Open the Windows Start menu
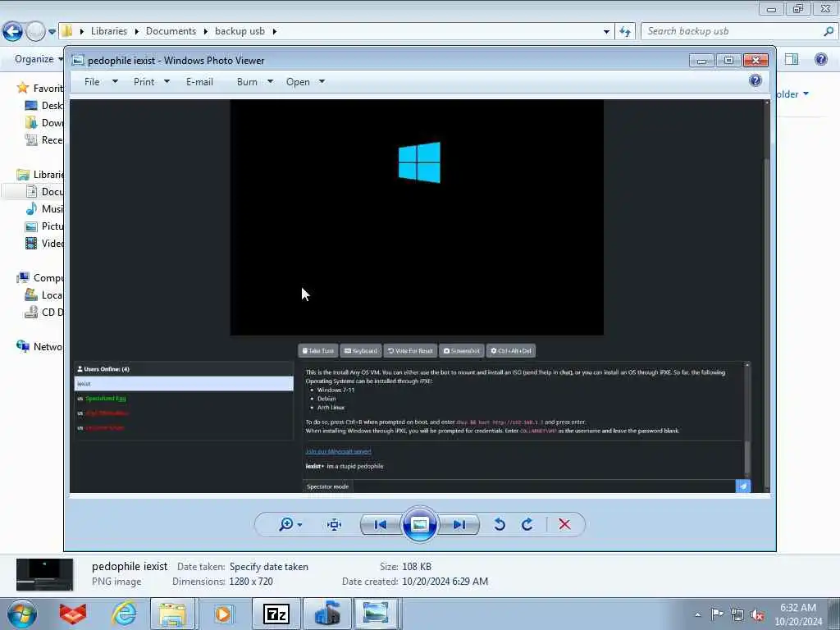Viewport: 840px width, 630px height. click(x=21, y=614)
